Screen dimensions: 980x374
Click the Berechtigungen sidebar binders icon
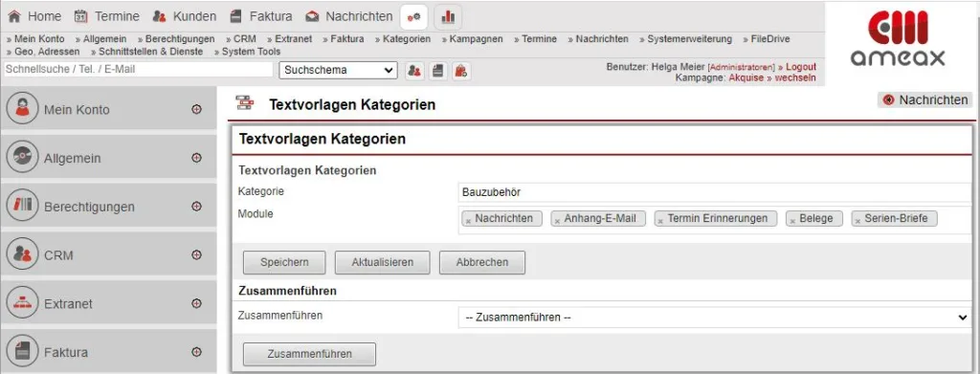tap(23, 206)
